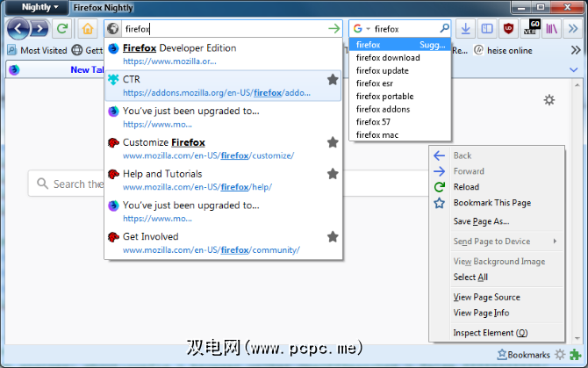Choose firefox addons suggestion
Screen dimensions: 588x368
[399, 109]
